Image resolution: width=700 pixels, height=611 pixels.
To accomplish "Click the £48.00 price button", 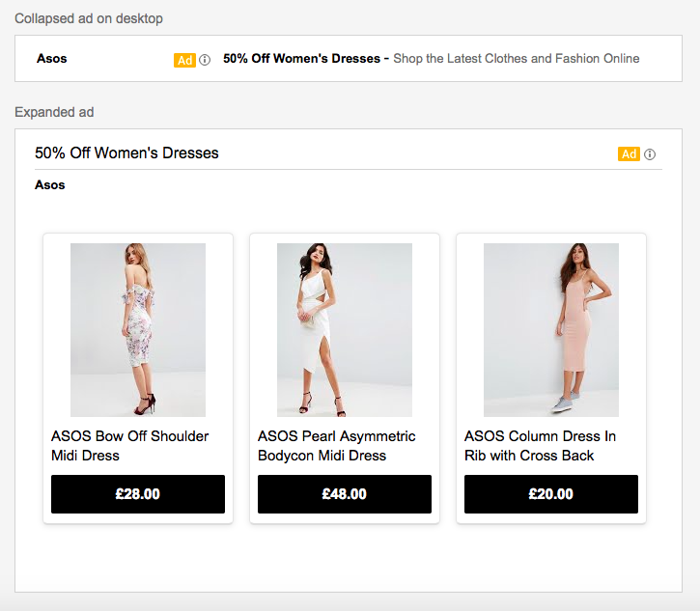I will (x=345, y=494).
